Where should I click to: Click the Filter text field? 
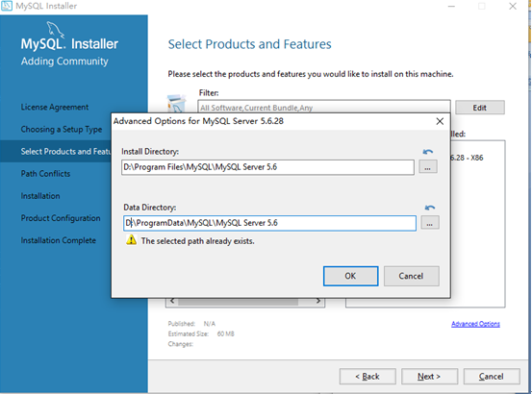(x=324, y=107)
